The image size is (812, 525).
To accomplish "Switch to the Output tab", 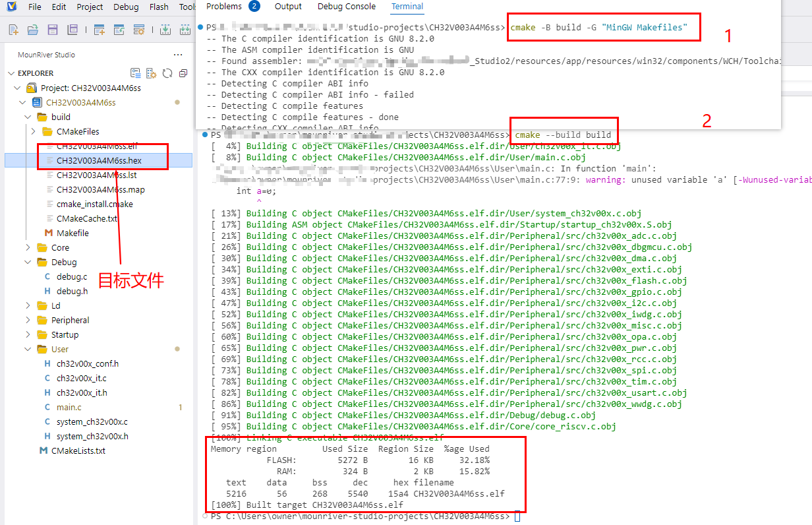I will (288, 7).
